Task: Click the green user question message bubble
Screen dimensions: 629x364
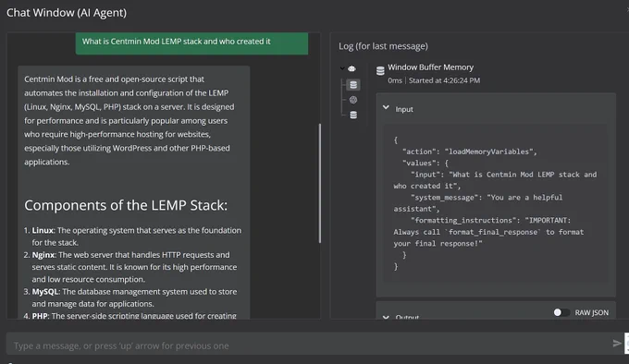Action: tap(191, 43)
